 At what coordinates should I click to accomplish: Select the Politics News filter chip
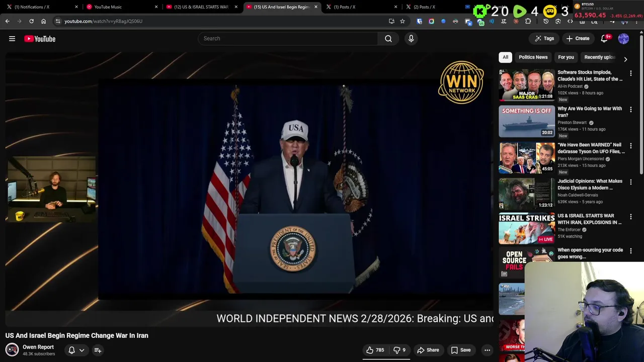point(533,57)
